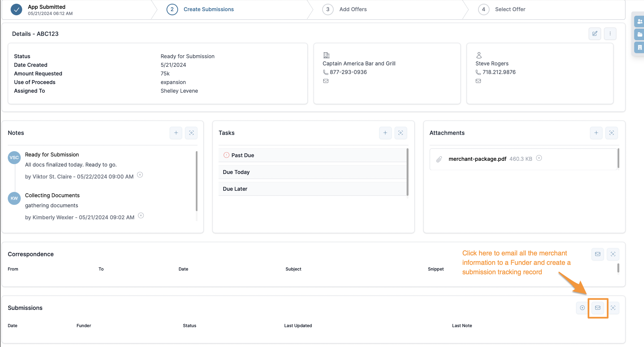Add an attachment with plus icon
Viewport: 644px width, 347px height.
[596, 133]
